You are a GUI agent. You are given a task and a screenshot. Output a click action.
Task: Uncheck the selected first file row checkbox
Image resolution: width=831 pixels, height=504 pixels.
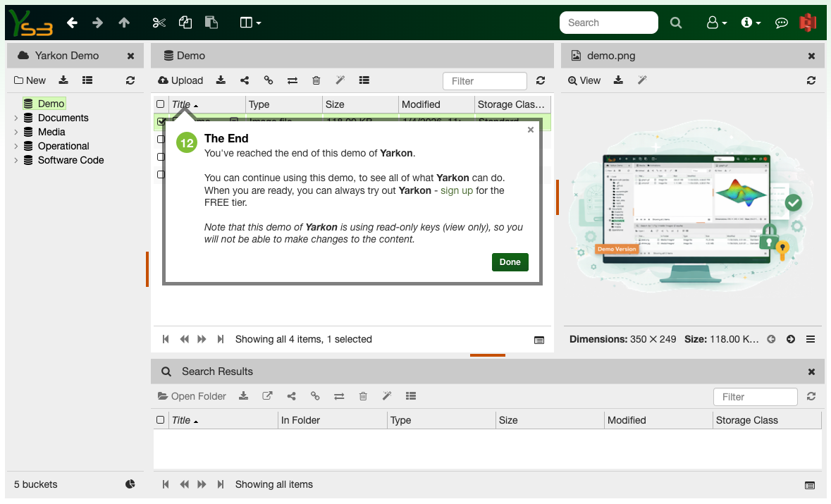point(160,122)
